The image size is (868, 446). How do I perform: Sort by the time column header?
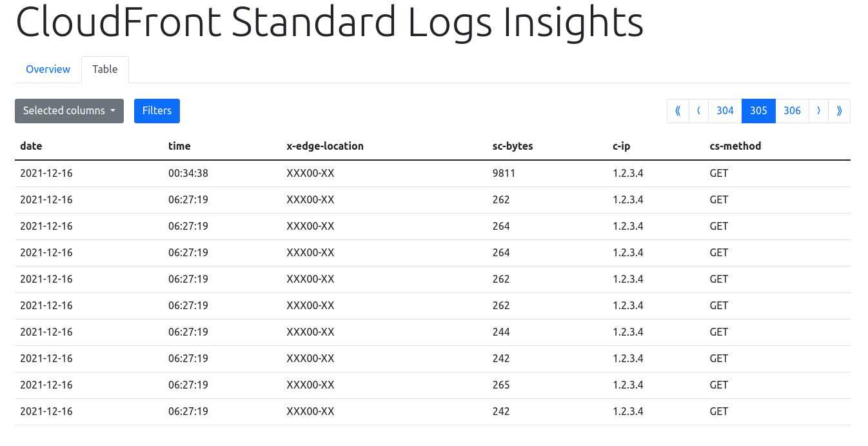point(179,146)
